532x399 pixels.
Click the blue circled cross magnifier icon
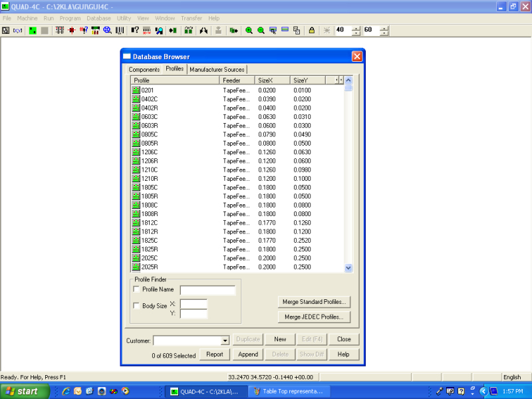[x=108, y=31]
